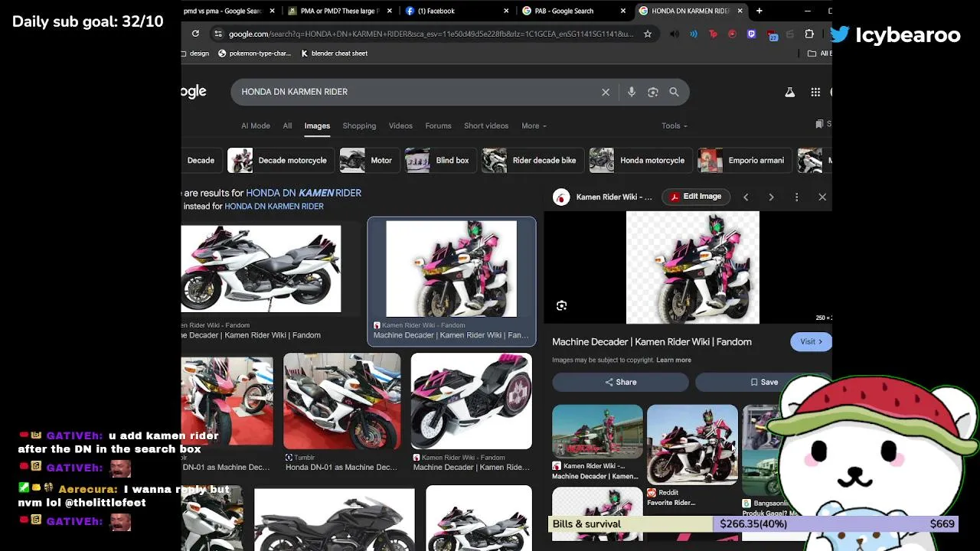The width and height of the screenshot is (980, 551).
Task: Open pink-wheeled Machine Decader artwork thumbnail
Action: (471, 401)
